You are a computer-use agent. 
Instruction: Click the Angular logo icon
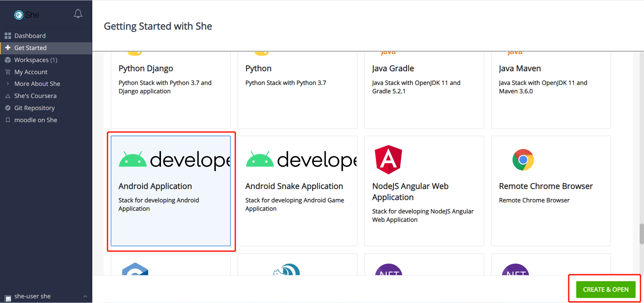point(388,160)
